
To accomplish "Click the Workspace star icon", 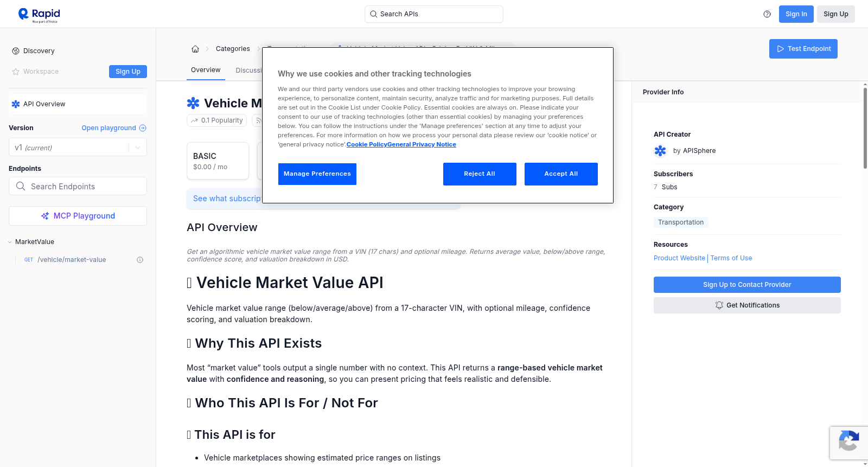I will [x=16, y=72].
